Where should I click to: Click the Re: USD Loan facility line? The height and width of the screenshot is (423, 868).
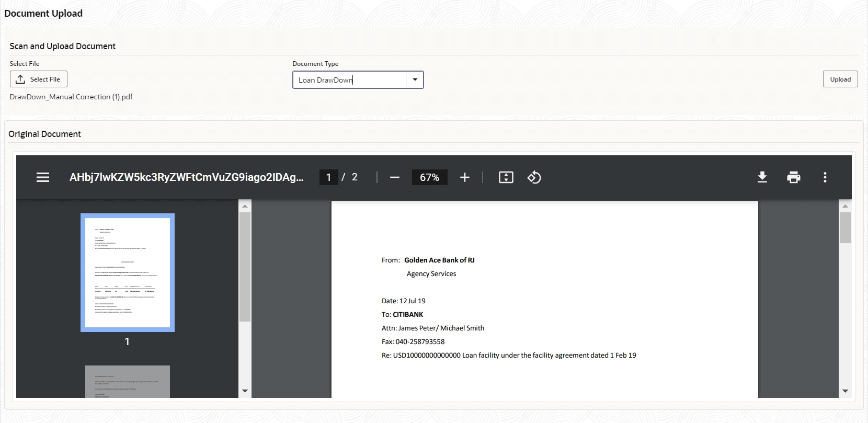point(509,355)
